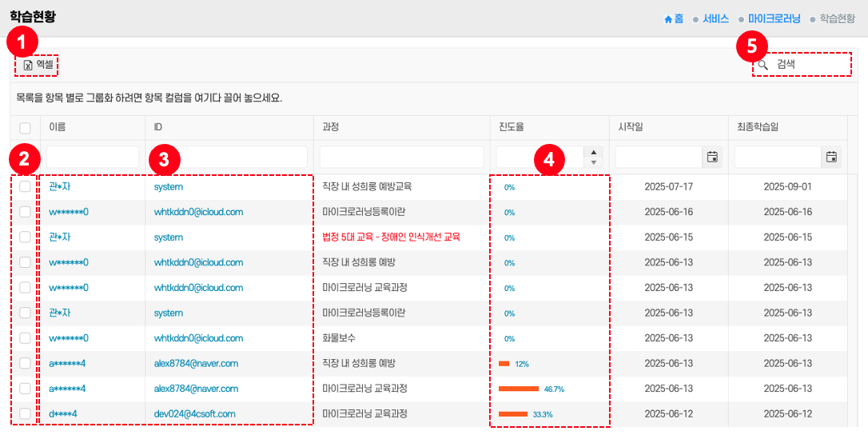Increase 진도율 filter with up arrow
This screenshot has height=435, width=868.
point(593,152)
